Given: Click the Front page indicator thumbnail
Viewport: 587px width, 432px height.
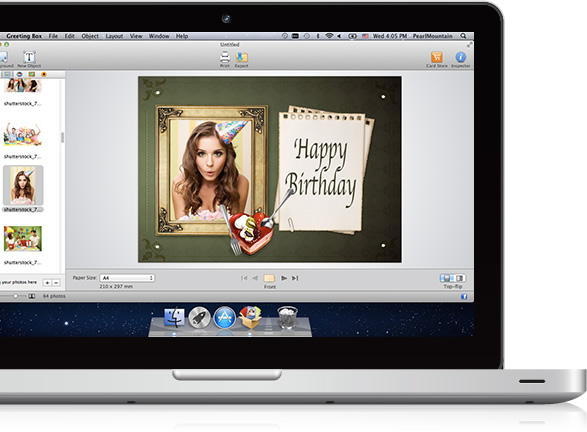Looking at the screenshot, I should 269,278.
